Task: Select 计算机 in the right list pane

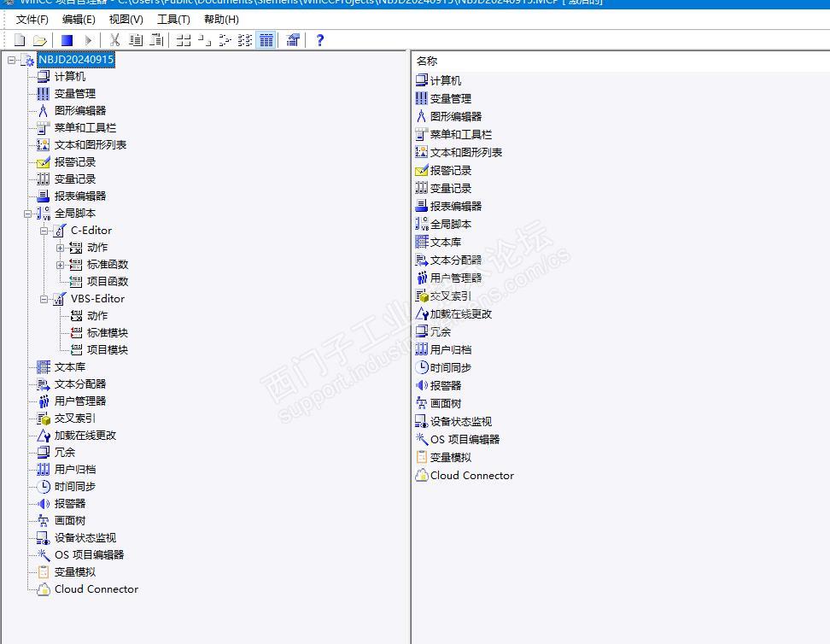Action: point(446,80)
